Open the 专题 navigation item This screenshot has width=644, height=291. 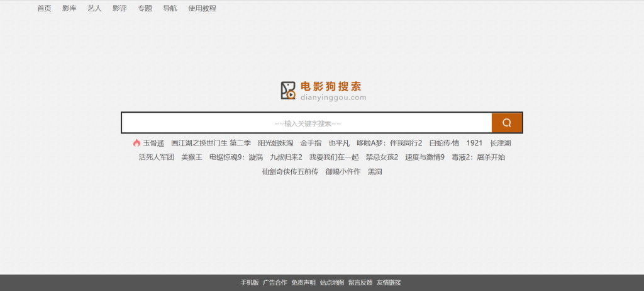tap(145, 8)
